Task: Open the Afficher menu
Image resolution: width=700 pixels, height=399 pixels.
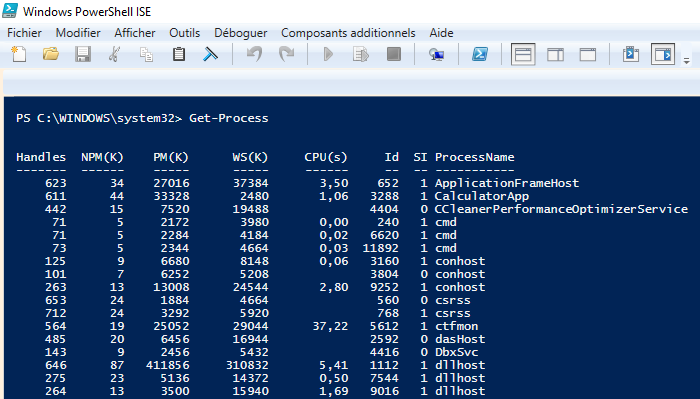Action: pos(135,33)
